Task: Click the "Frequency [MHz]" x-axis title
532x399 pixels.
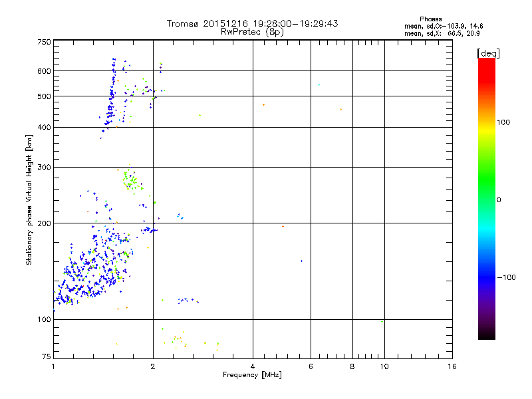Action: point(252,374)
